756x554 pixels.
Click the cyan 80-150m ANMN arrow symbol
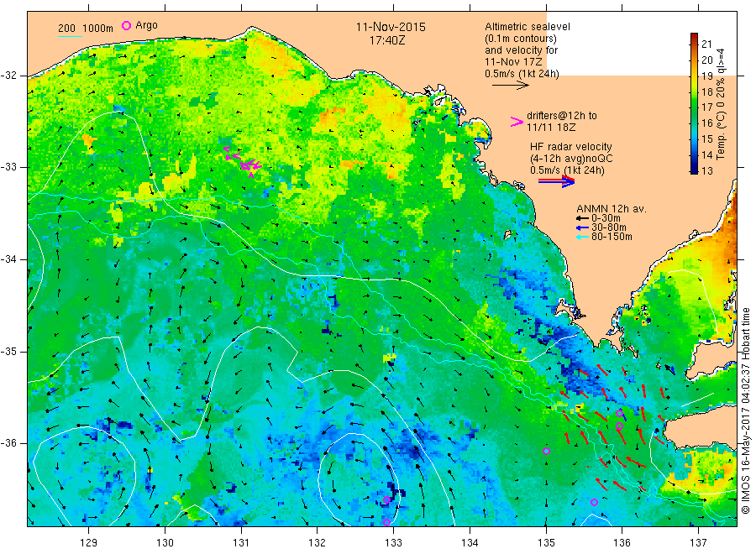[x=582, y=237]
